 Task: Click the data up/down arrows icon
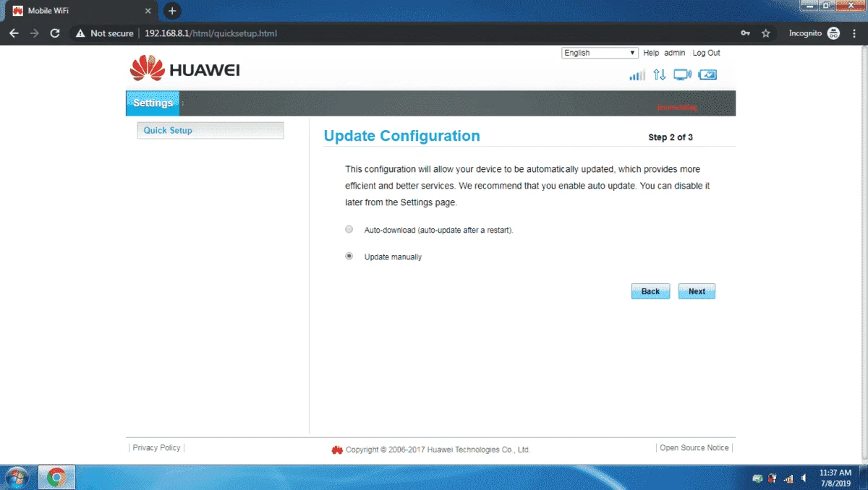[x=659, y=75]
